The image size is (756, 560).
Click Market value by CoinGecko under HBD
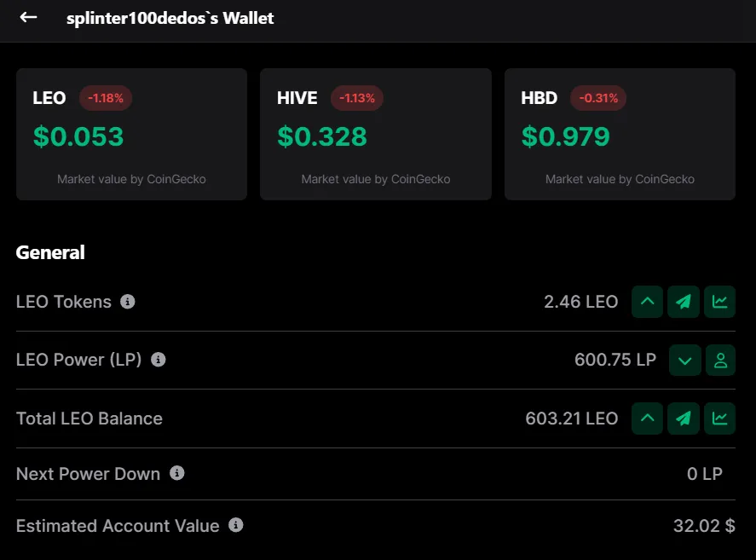[x=620, y=180]
